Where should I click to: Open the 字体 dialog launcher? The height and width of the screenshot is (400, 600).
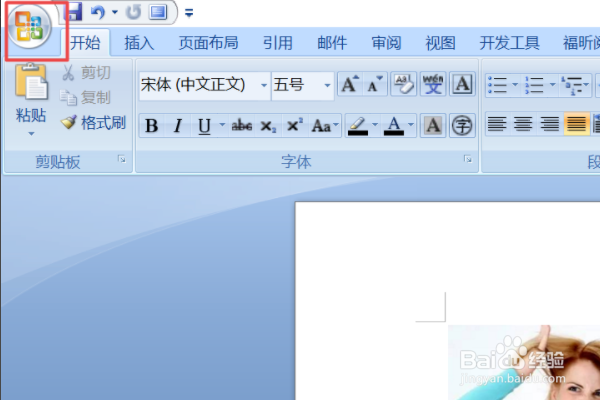(468, 159)
